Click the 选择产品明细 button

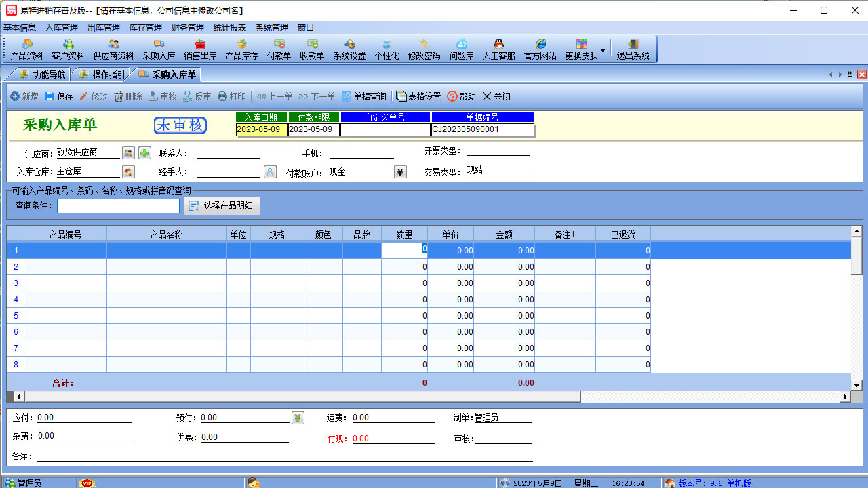pyautogui.click(x=222, y=205)
